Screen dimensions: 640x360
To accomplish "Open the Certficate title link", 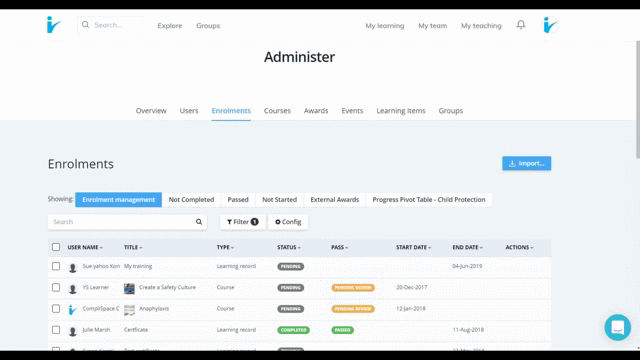I will [136, 330].
